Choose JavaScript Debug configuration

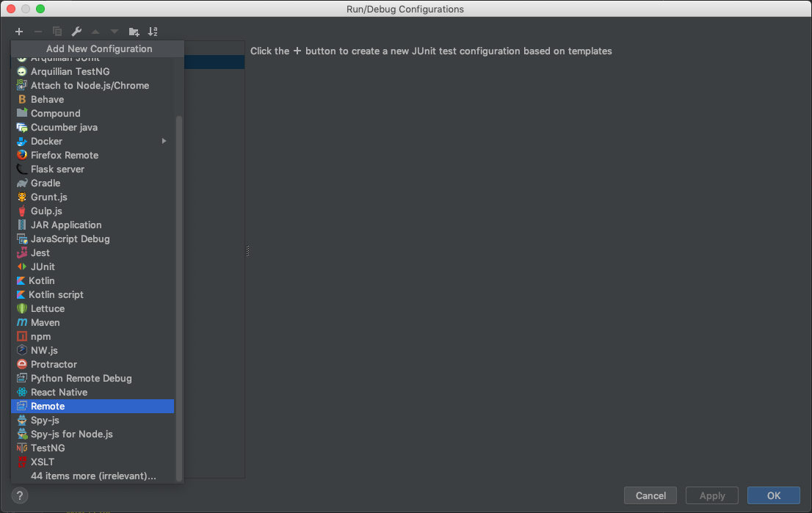(x=93, y=239)
